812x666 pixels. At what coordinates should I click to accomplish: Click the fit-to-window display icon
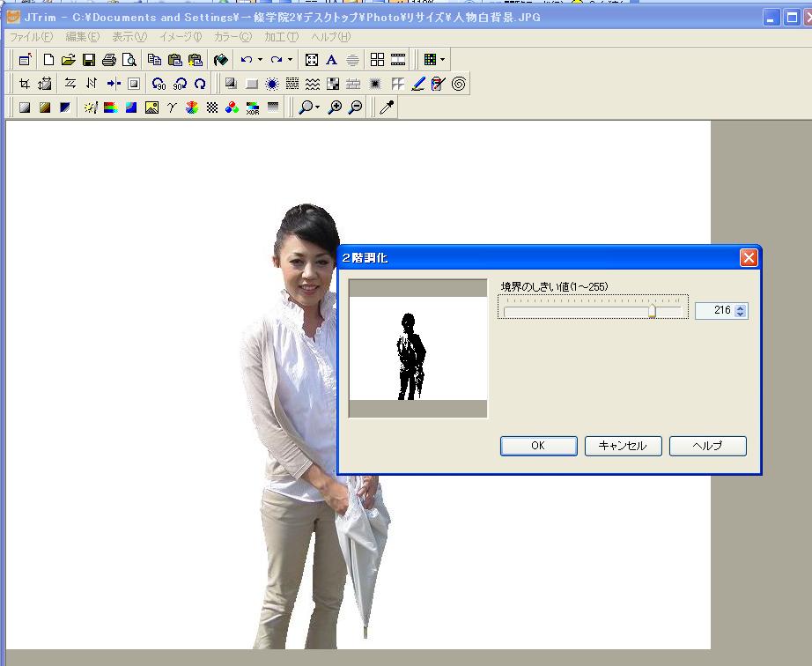[311, 60]
